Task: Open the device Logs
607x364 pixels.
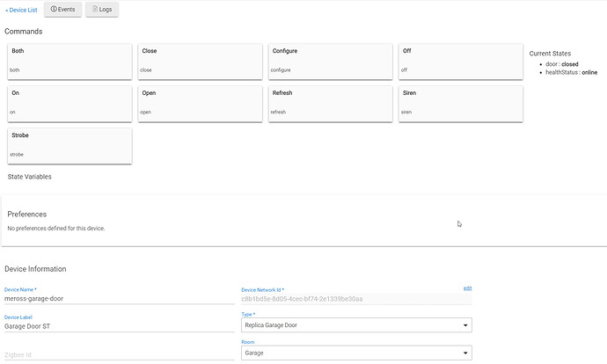Action: (x=102, y=9)
